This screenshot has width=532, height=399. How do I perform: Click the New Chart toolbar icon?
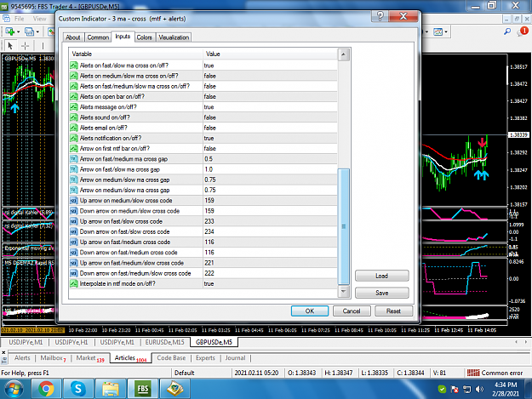tap(9, 31)
